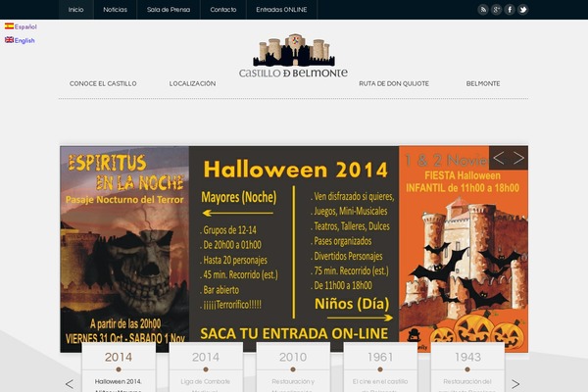Open the RSS feed icon
This screenshot has height=392, width=588.
(x=483, y=10)
